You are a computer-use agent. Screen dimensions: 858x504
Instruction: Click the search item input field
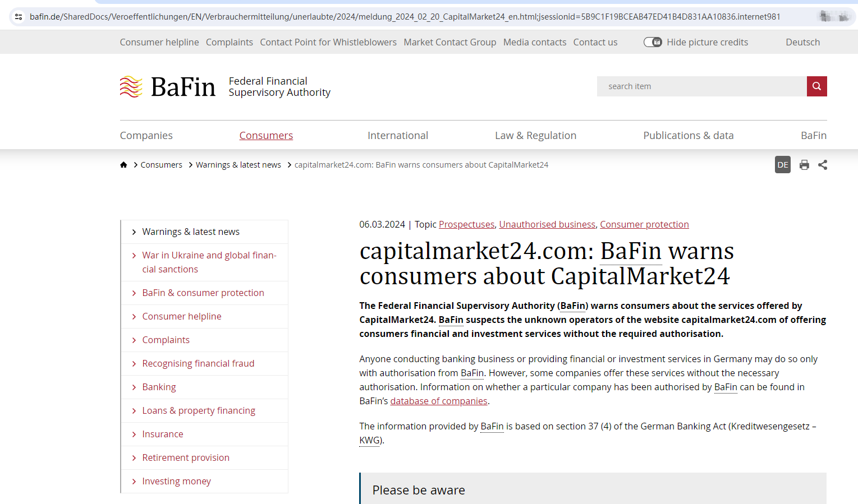point(701,86)
